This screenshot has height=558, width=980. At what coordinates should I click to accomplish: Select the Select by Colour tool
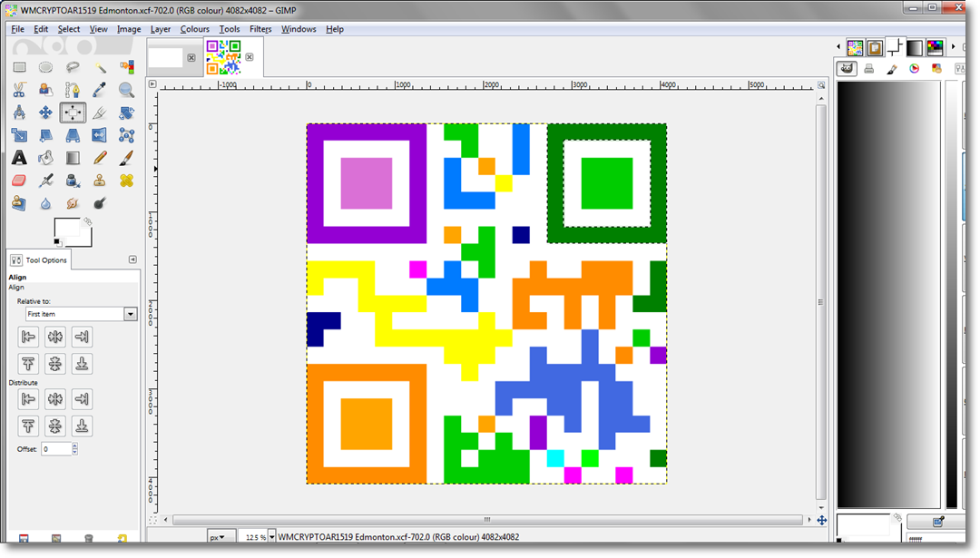pyautogui.click(x=126, y=67)
